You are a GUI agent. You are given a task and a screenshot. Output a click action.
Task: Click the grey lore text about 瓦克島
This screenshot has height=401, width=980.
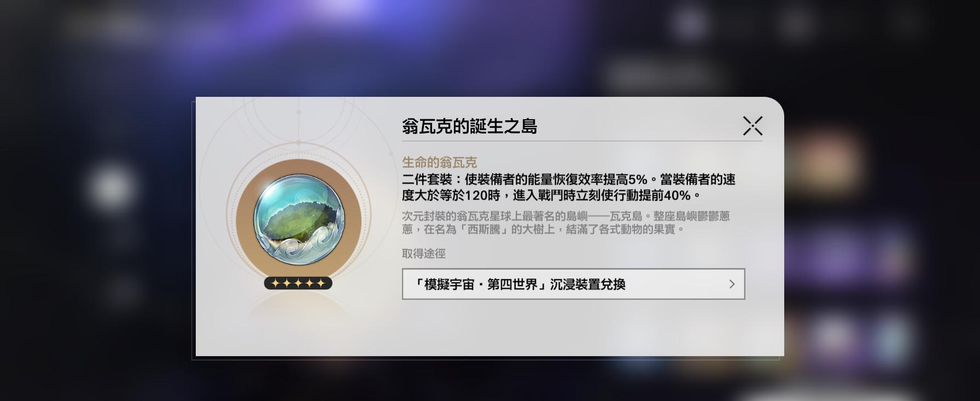pos(566,223)
